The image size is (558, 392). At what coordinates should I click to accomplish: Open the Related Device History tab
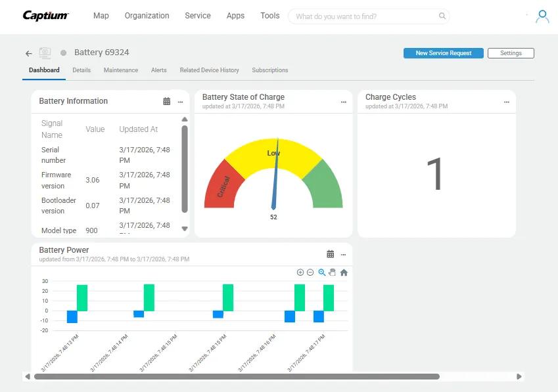[209, 70]
